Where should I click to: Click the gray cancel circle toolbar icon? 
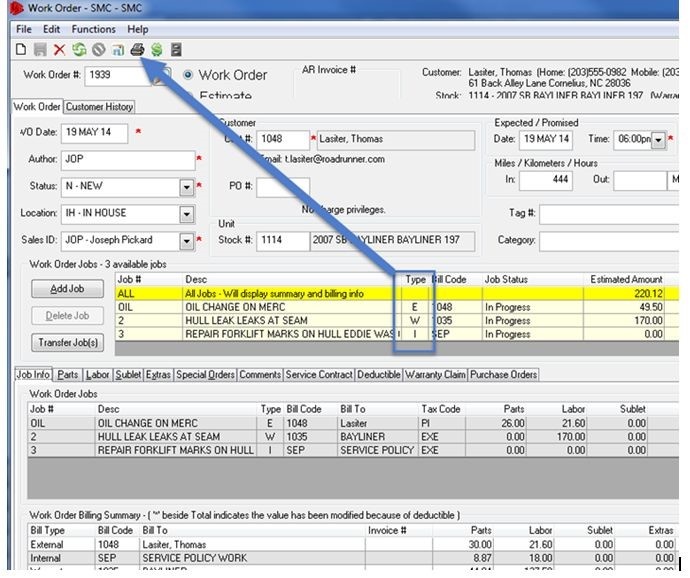[x=99, y=49]
